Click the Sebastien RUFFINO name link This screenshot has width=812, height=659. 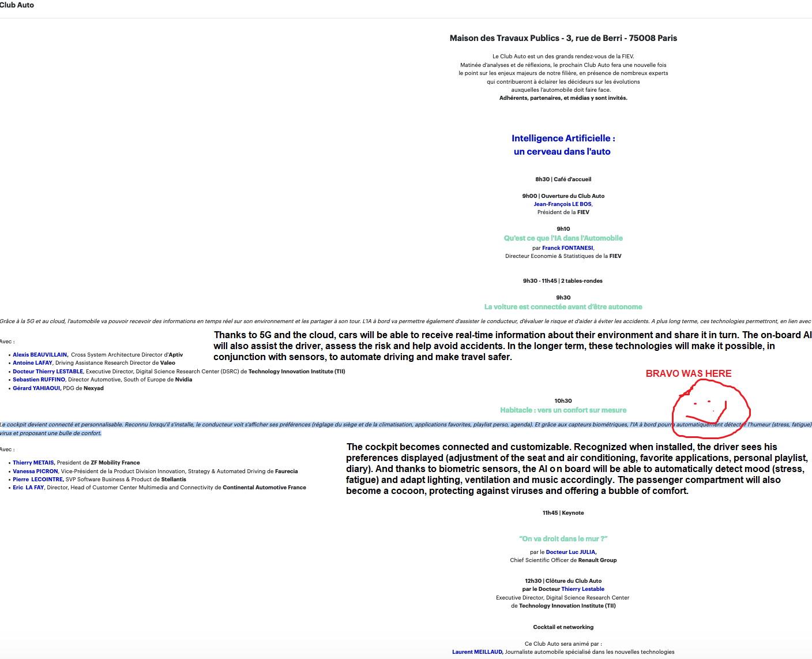tap(39, 380)
